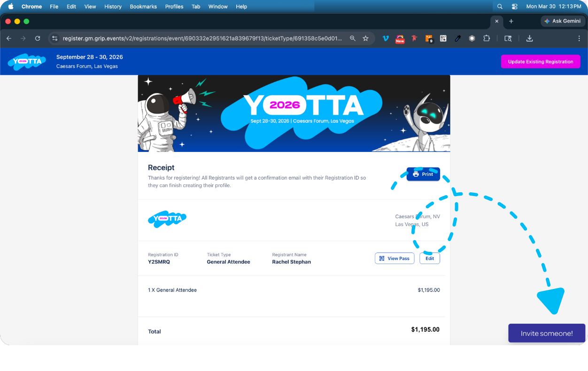Open the Chrome three-dot menu
This screenshot has width=588, height=371.
pyautogui.click(x=579, y=38)
